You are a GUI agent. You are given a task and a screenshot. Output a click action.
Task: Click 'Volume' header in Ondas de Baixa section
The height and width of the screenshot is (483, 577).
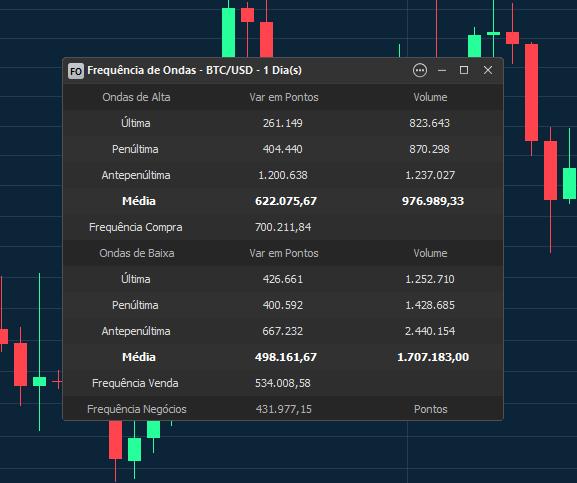pyautogui.click(x=430, y=253)
